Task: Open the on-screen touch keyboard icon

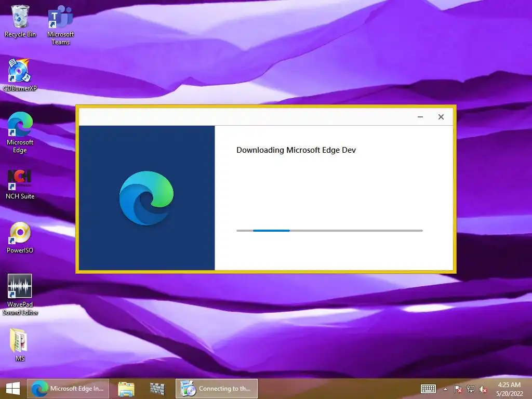Action: 428,389
